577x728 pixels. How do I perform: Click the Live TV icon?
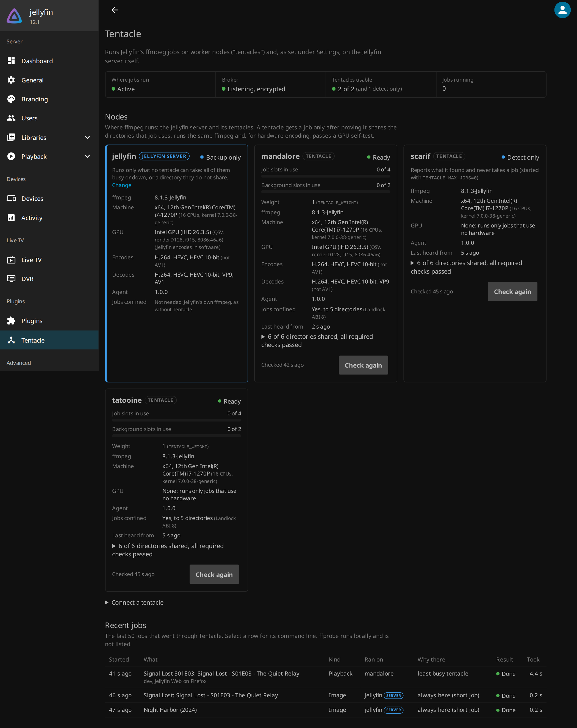click(x=11, y=260)
